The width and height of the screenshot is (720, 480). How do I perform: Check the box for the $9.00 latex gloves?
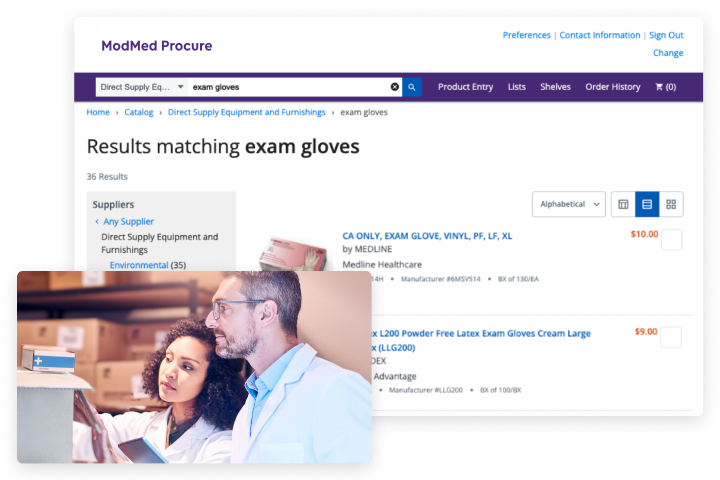pos(671,337)
